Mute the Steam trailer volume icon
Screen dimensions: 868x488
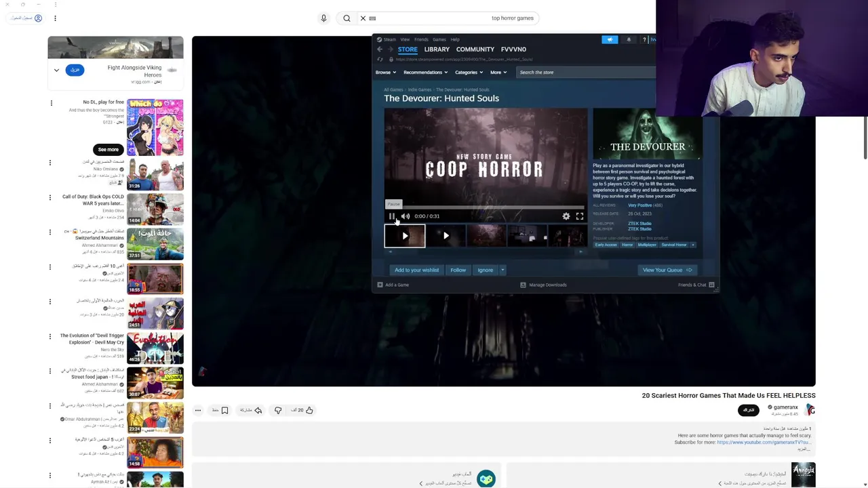point(406,216)
